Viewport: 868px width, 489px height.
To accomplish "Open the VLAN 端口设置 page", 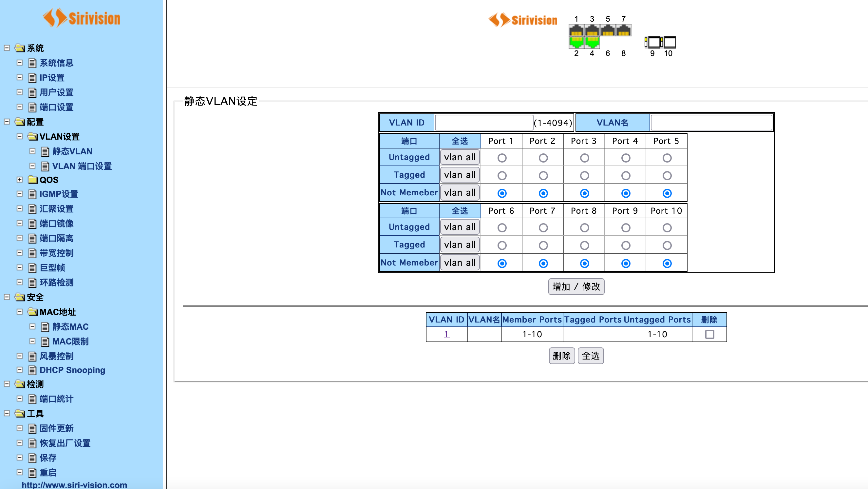I will (82, 166).
